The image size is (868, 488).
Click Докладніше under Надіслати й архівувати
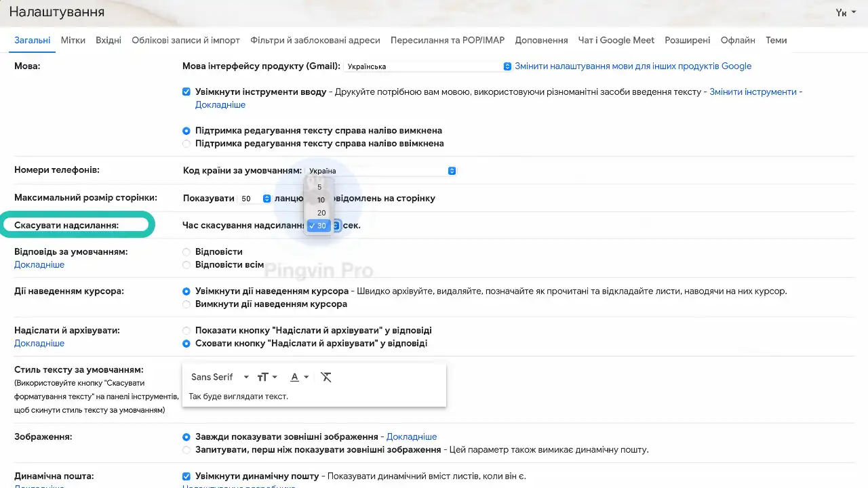pos(39,344)
